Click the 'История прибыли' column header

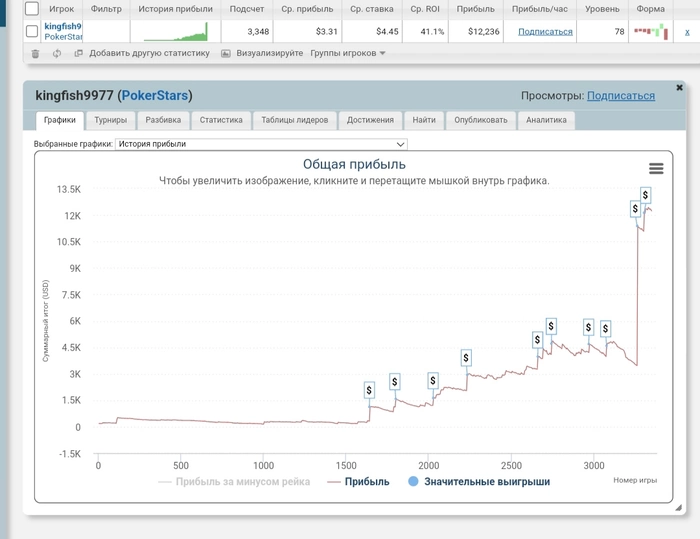[175, 9]
